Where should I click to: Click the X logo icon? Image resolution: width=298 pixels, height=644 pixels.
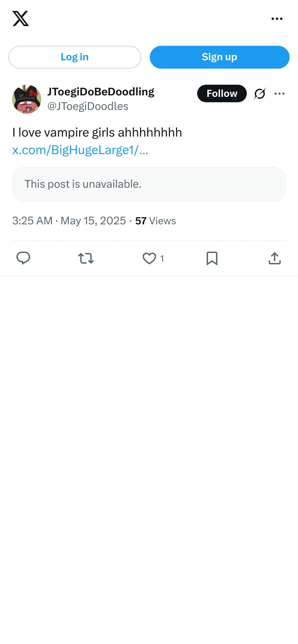coord(21,19)
